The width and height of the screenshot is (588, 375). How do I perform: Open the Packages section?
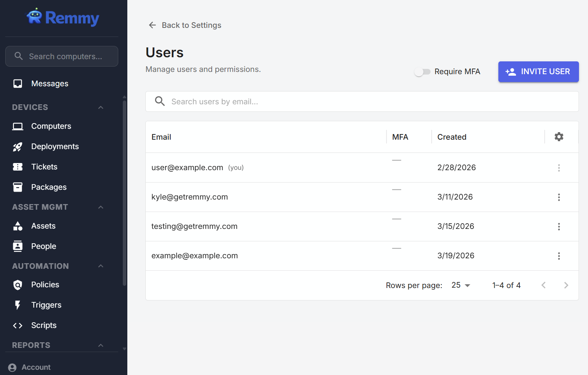point(18,187)
